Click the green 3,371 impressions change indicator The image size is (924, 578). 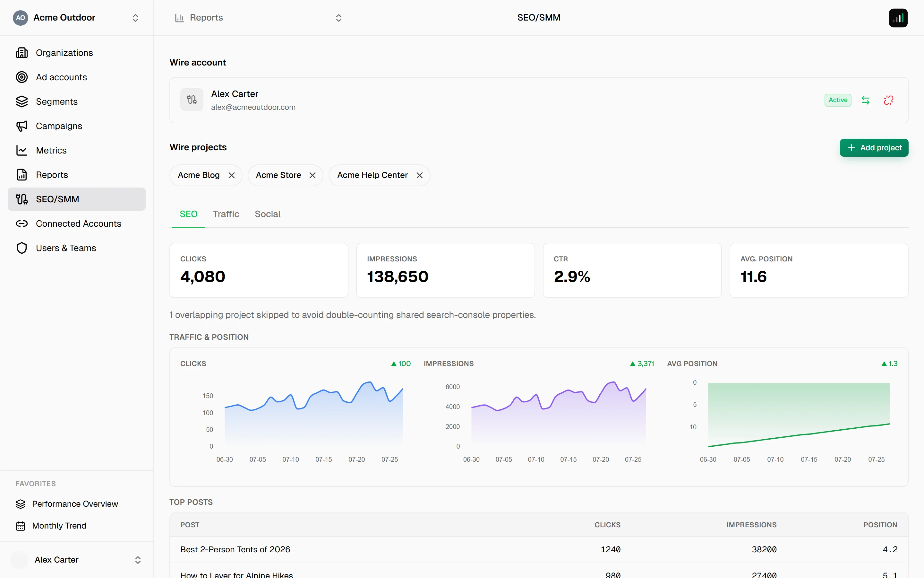coord(642,363)
